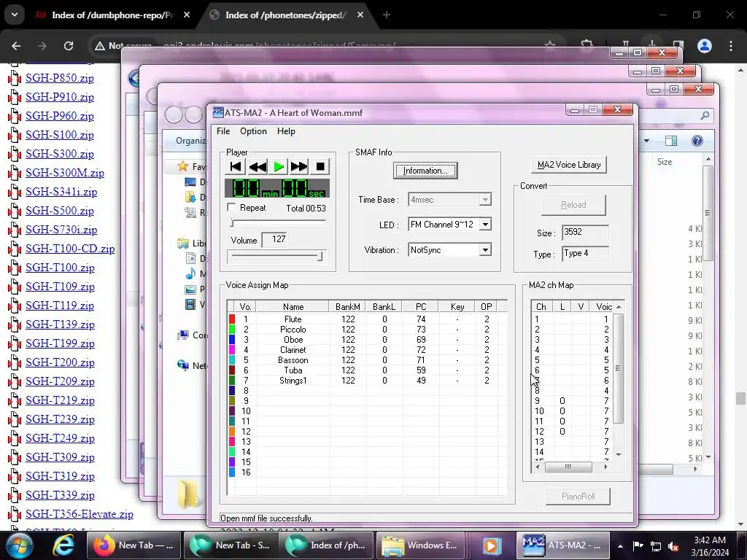Click the Explorer help icon

click(697, 141)
